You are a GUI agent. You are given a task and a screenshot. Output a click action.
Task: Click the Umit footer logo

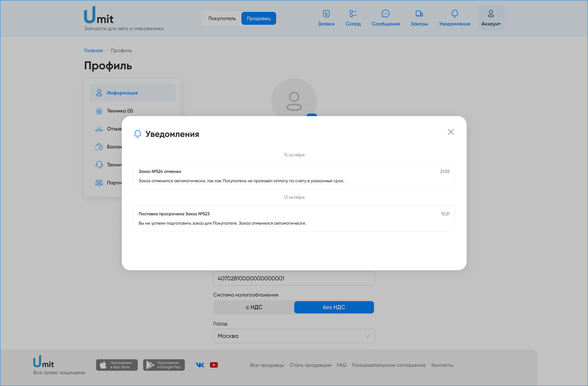[x=43, y=362]
